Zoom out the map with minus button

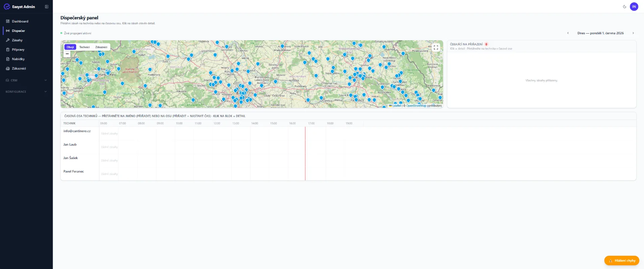click(x=67, y=54)
